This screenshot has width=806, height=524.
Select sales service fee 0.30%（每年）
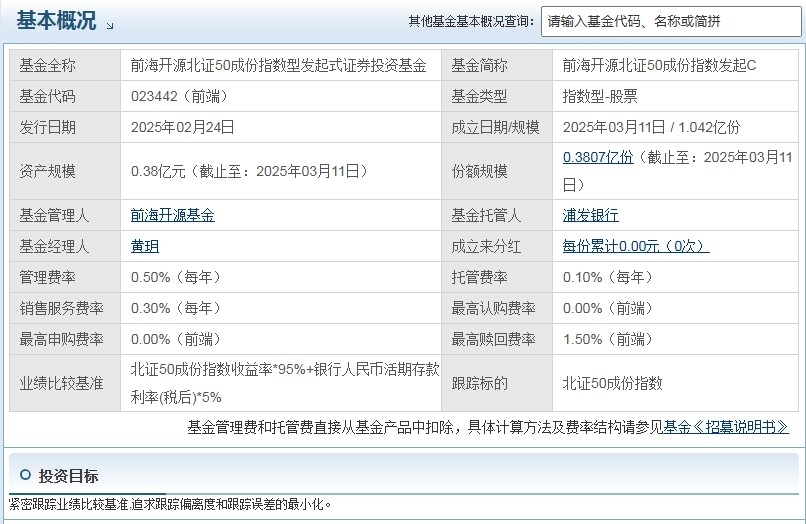176,308
